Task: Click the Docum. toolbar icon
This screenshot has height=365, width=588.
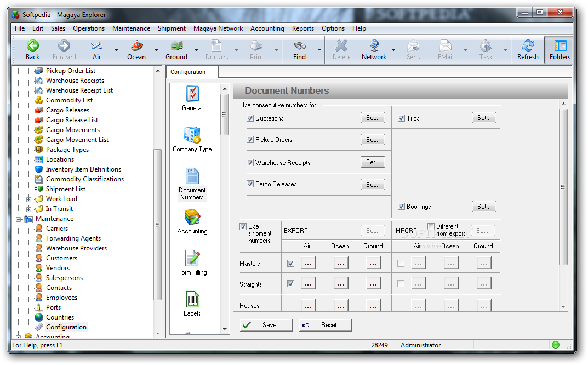Action: (x=216, y=46)
